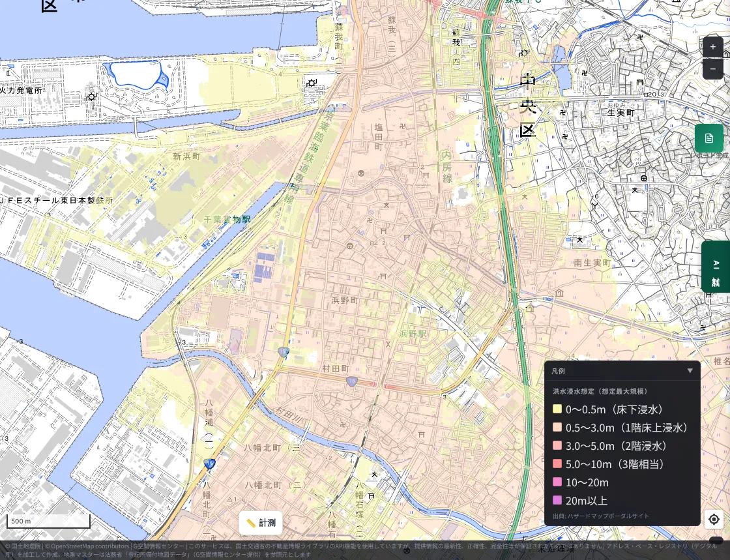
Task: Click the power plant symbol by 火力発電所
Action: point(91,96)
